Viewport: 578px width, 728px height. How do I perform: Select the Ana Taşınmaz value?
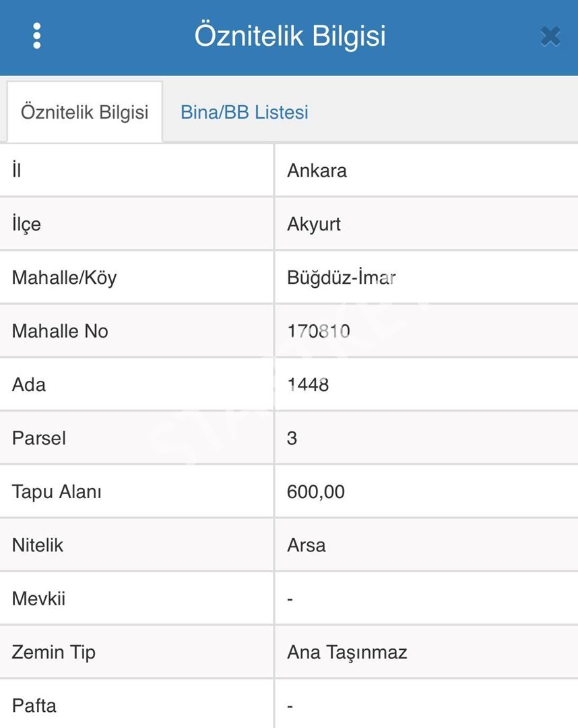347,652
